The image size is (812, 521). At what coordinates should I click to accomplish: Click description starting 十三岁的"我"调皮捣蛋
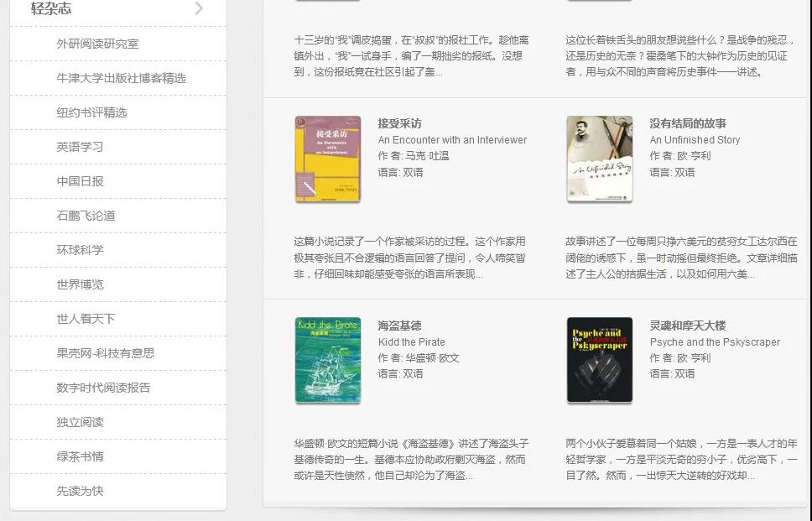[x=411, y=56]
